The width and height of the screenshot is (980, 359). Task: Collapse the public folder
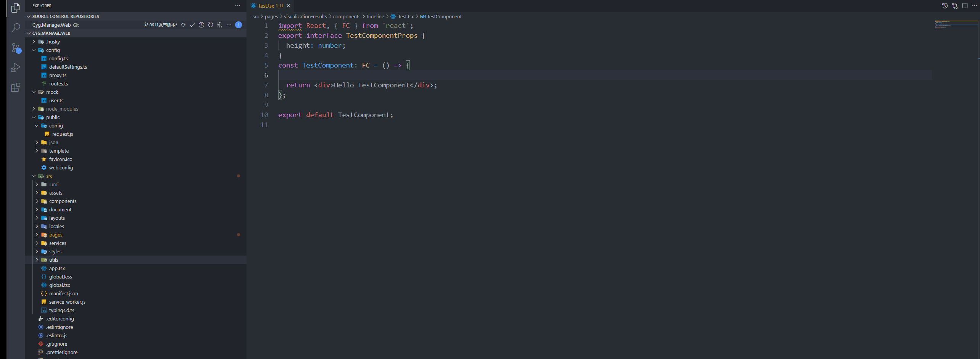coord(34,117)
